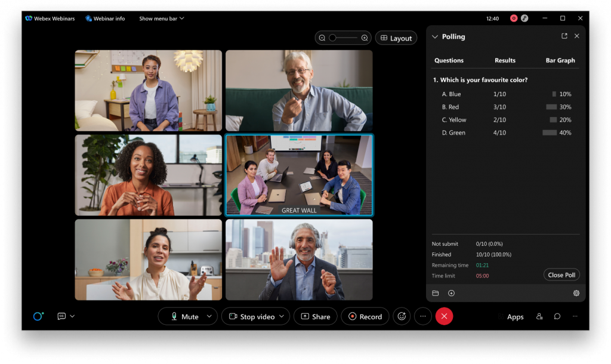Switch to the Results tab
Screen dimensions: 611x364
pyautogui.click(x=505, y=60)
